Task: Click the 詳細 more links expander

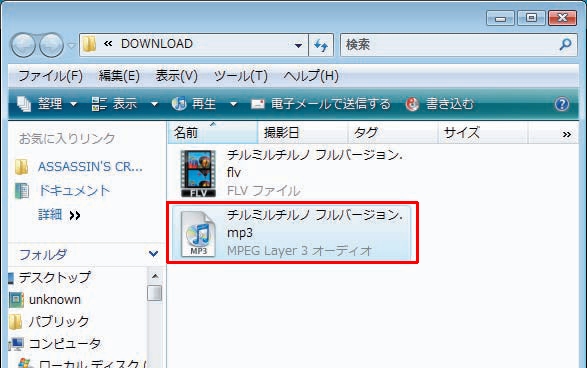Action: click(59, 215)
